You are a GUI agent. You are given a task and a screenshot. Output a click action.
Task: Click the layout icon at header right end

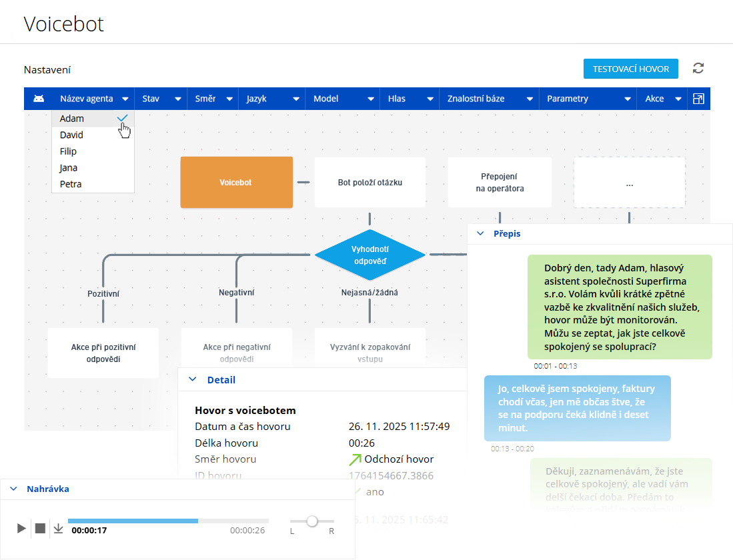[698, 99]
